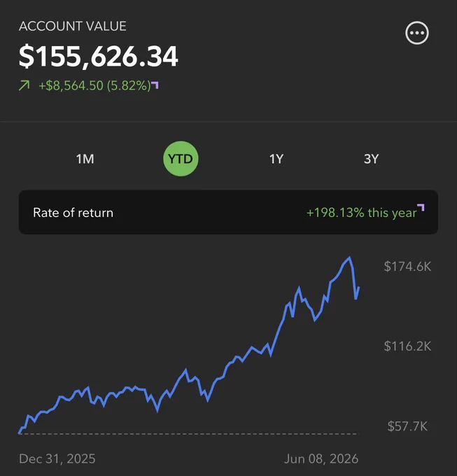Screen dimensions: 457x476
Task: Tap the ACCOUNT VALUE heading
Action: tap(73, 26)
